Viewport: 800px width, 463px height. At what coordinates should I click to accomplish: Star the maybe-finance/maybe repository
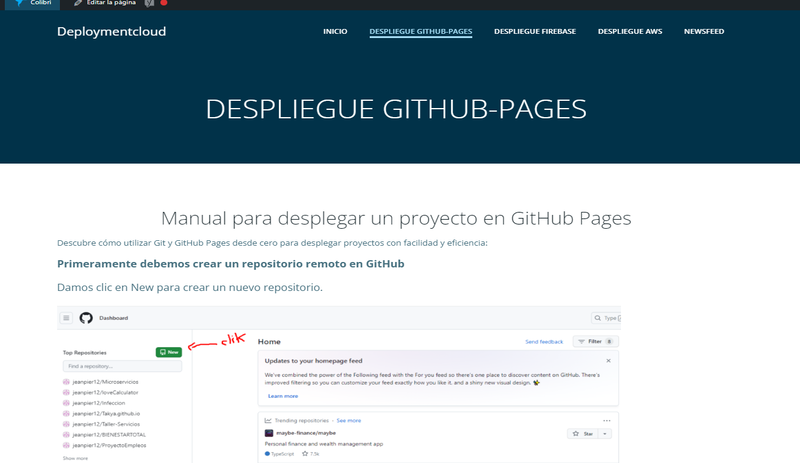pos(583,433)
